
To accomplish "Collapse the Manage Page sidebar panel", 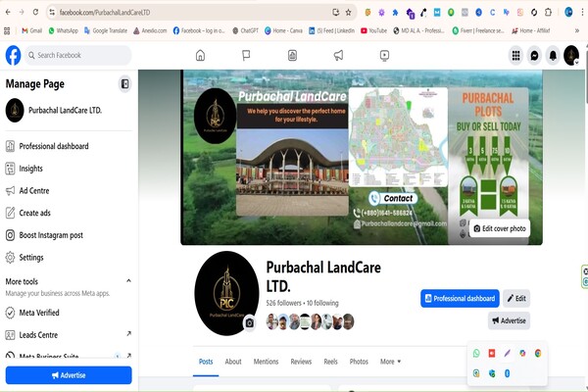I will pyautogui.click(x=124, y=84).
